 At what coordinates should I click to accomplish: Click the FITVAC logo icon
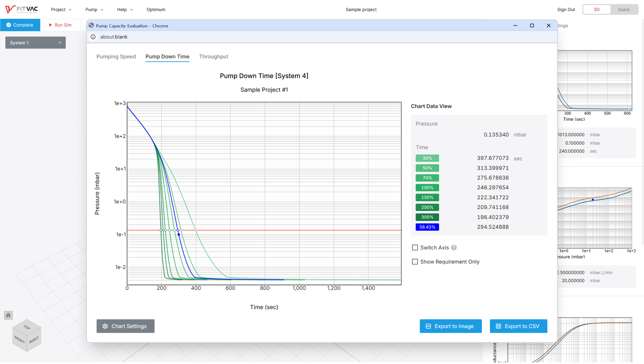pos(10,9)
